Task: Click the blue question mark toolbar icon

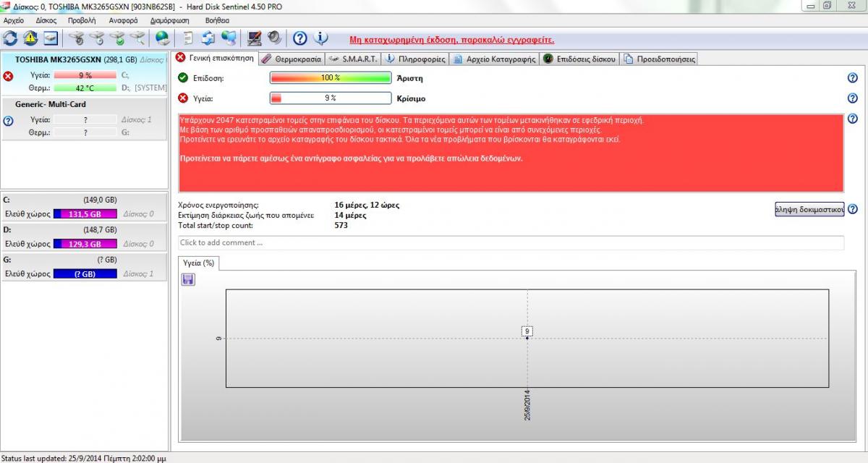Action: pyautogui.click(x=300, y=38)
